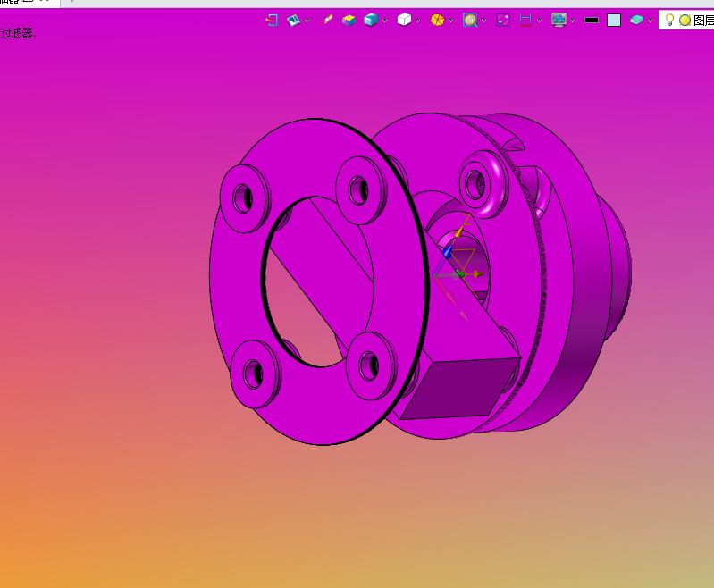Click the white cube icon

coord(404,20)
